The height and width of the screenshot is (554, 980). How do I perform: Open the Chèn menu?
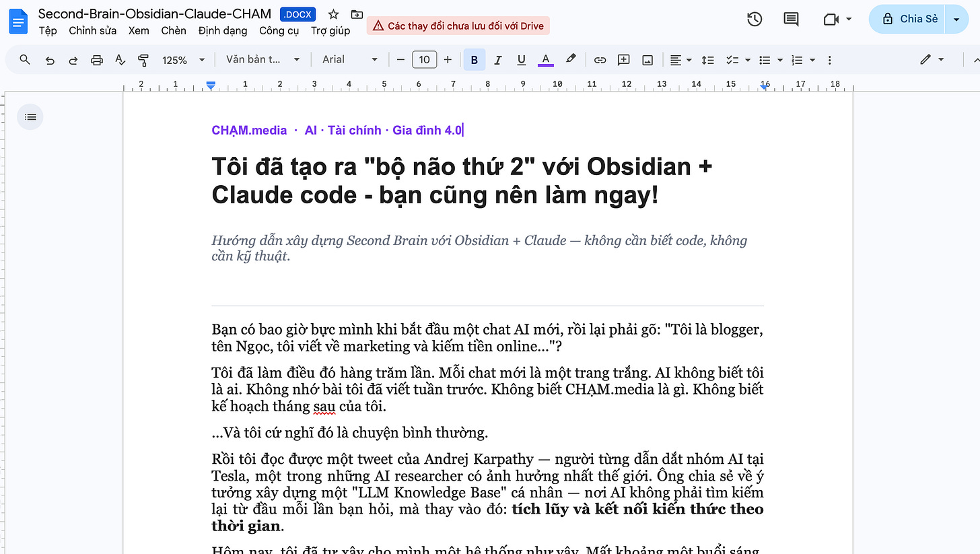(174, 31)
